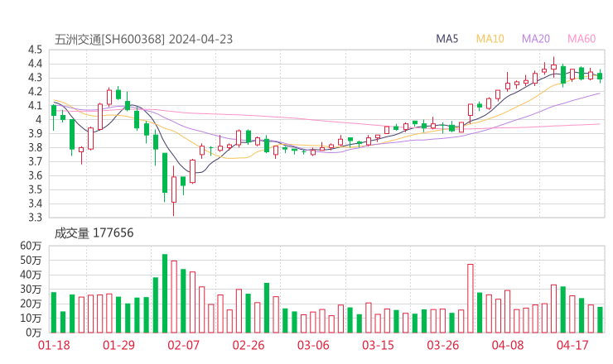Click the MA5 legend label
Viewport: 613px width, 364px height.
(x=446, y=39)
